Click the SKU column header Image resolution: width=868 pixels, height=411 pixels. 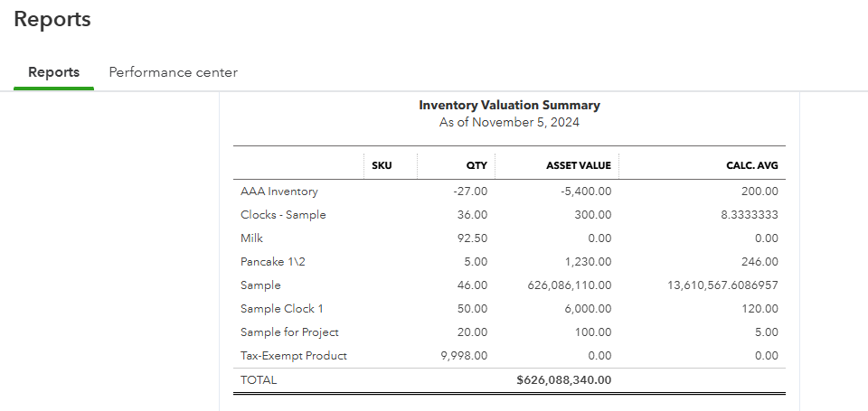(x=382, y=165)
